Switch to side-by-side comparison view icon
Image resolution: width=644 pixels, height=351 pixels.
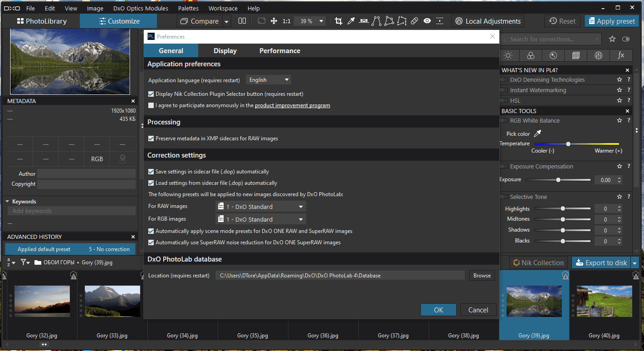pos(242,21)
